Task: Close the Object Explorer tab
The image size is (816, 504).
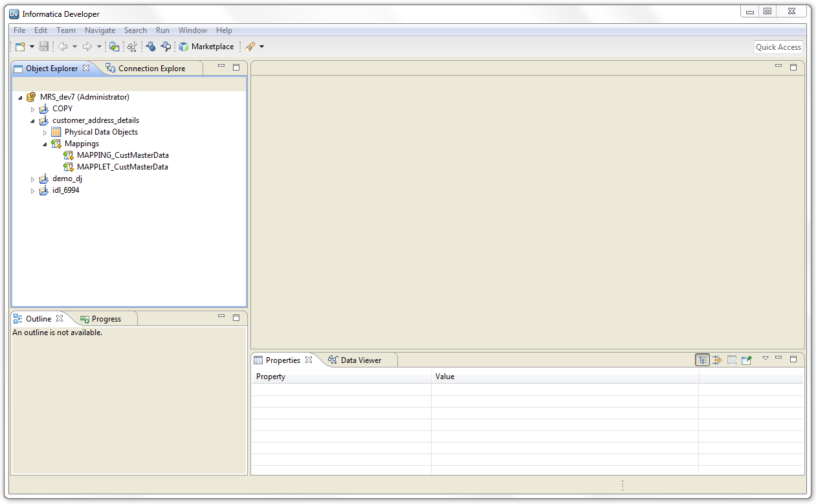Action: click(86, 68)
